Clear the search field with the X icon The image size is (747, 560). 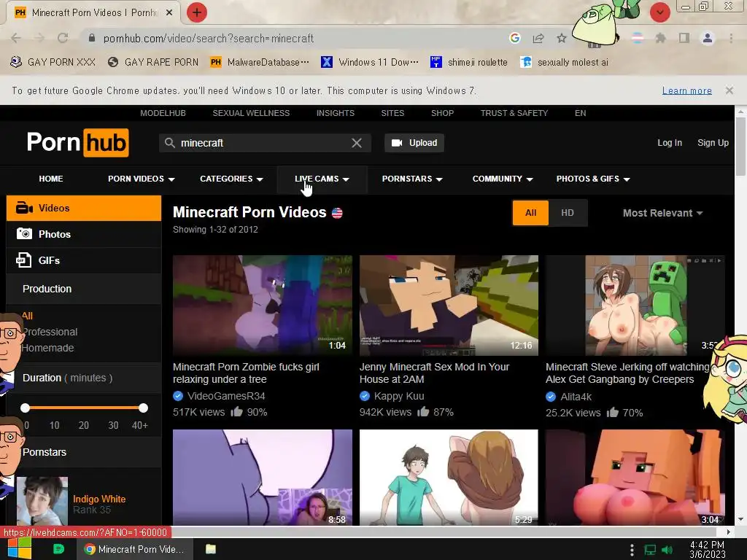(356, 143)
